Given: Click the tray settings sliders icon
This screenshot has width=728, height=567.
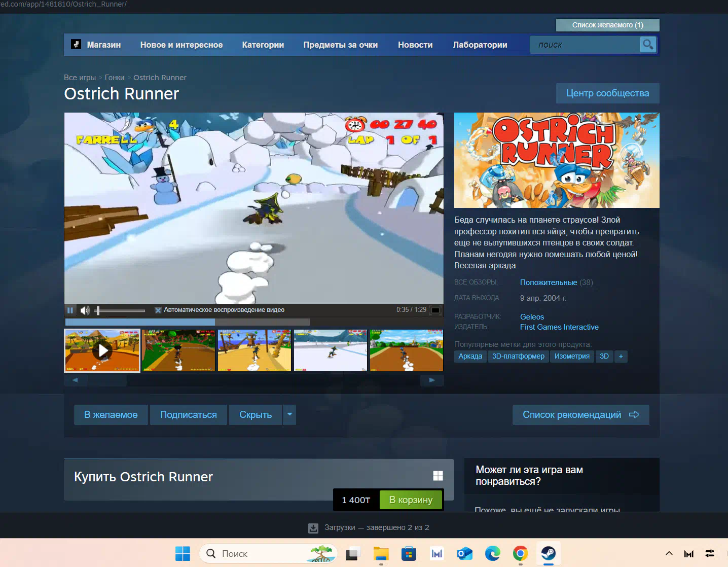Looking at the screenshot, I should [x=710, y=554].
